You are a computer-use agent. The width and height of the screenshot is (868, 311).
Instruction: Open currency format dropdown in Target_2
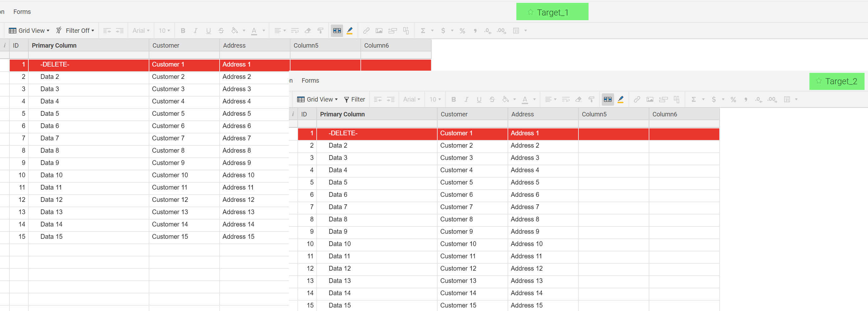pyautogui.click(x=723, y=99)
